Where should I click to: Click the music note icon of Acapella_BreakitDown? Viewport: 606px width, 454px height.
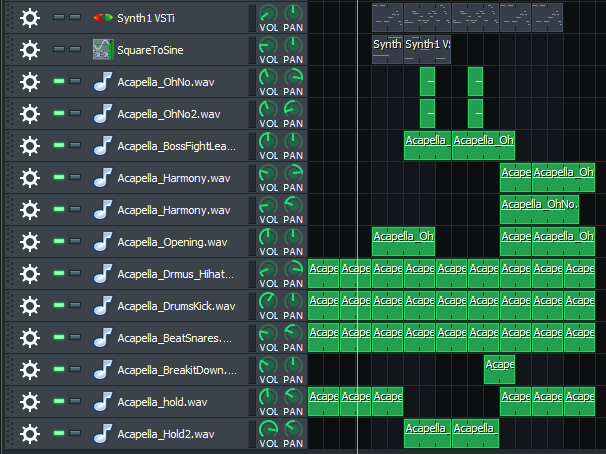103,370
